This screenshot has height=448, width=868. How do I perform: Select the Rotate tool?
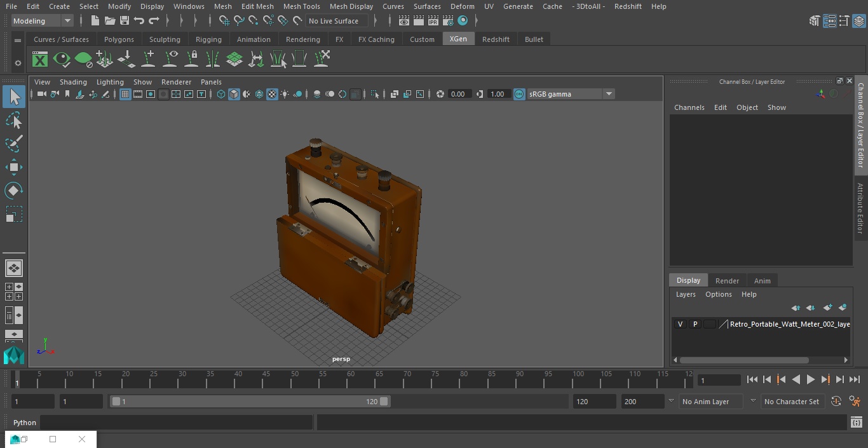[x=13, y=191]
